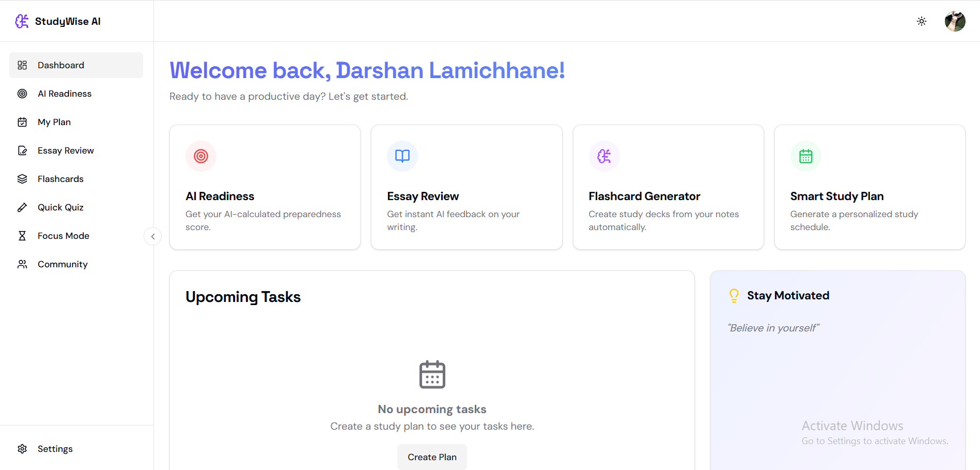Collapse the sidebar with the chevron button
Screen dimensions: 980x470
153,236
